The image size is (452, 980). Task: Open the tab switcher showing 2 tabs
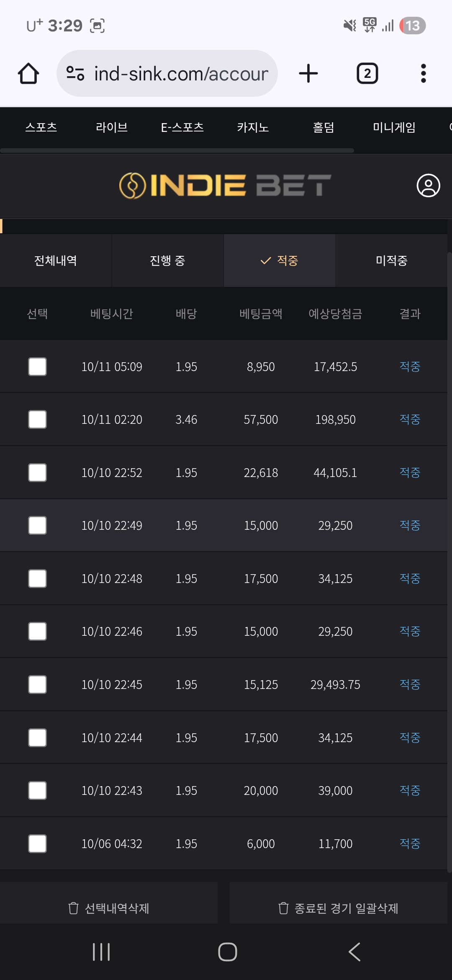pyautogui.click(x=367, y=74)
